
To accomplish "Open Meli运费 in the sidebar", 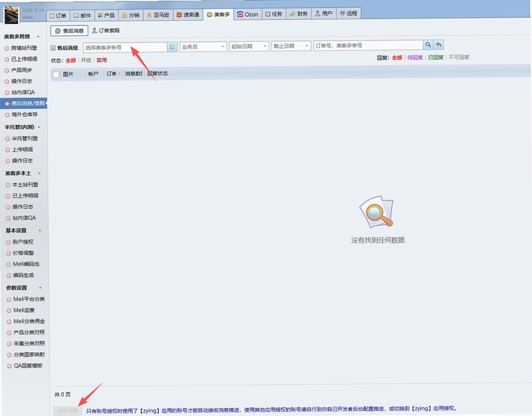I will coord(24,310).
